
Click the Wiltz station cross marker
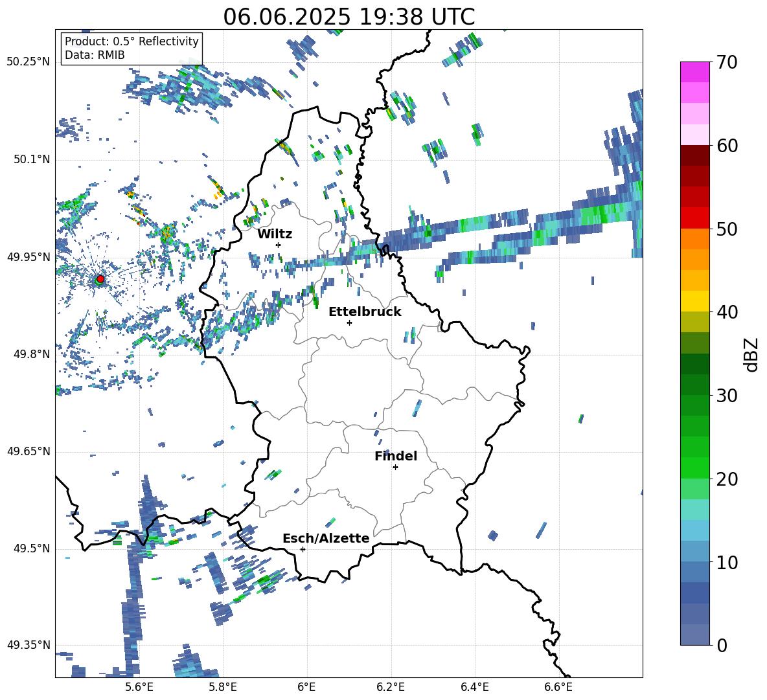(279, 245)
